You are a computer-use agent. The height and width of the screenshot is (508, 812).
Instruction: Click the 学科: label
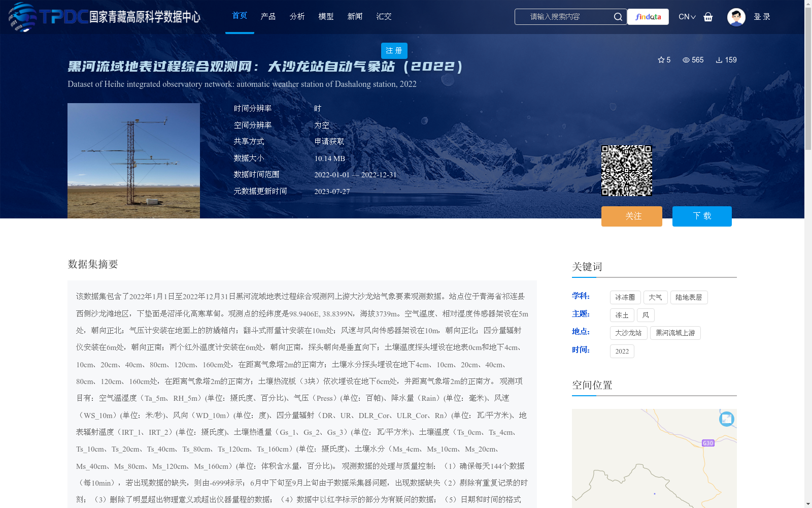tap(581, 296)
